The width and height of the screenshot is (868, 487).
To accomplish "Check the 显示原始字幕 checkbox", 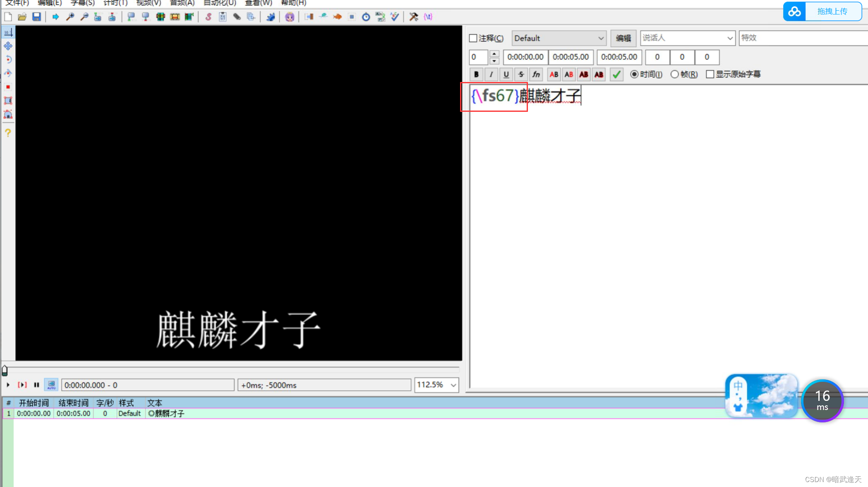I will click(710, 74).
